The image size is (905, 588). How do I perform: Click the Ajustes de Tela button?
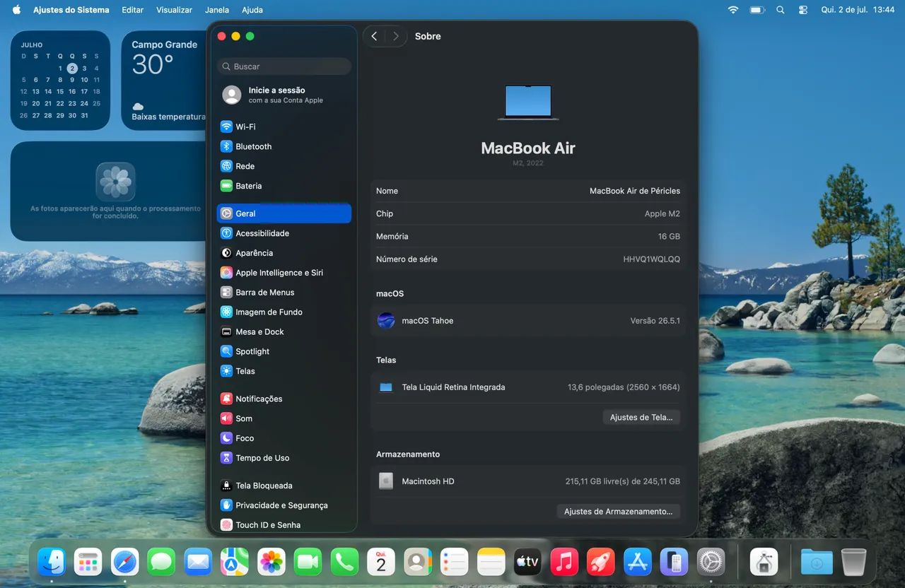click(x=641, y=417)
